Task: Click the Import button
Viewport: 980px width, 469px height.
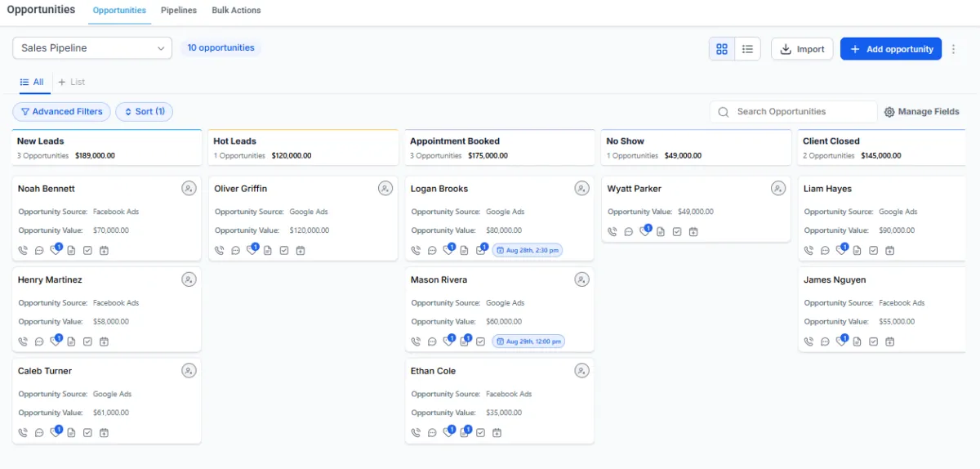Action: pyautogui.click(x=802, y=49)
